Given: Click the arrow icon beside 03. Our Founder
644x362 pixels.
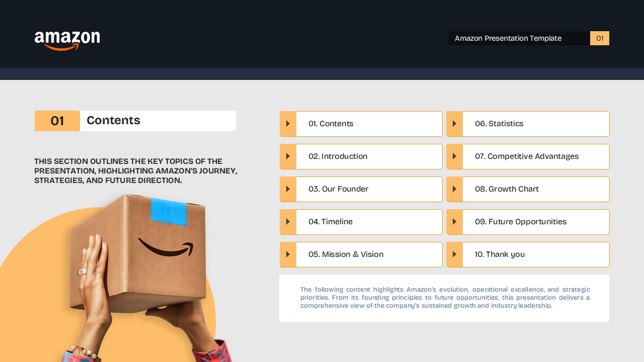Looking at the screenshot, I should (x=288, y=189).
